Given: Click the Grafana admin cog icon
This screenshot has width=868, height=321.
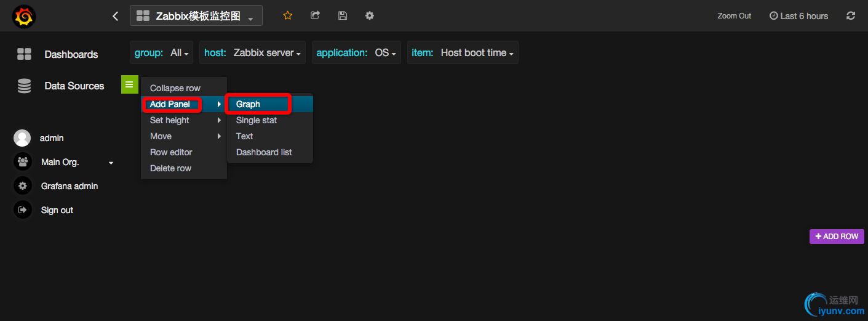Looking at the screenshot, I should 22,186.
